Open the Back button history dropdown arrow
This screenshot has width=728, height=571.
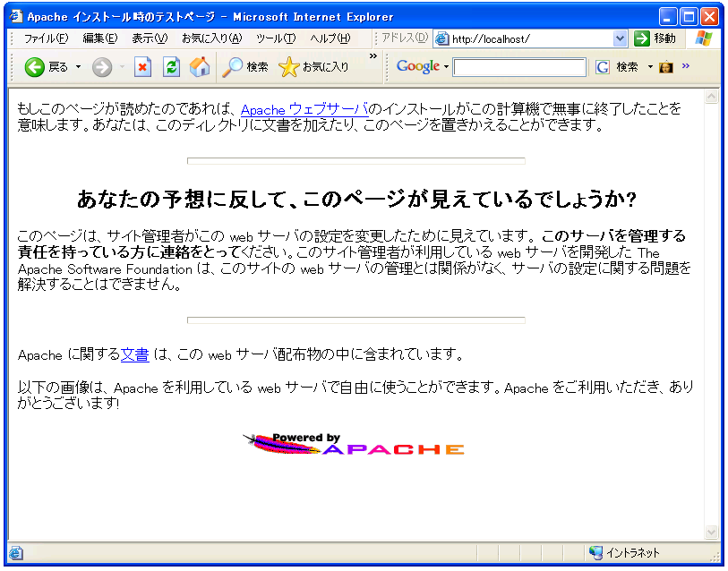[x=78, y=67]
